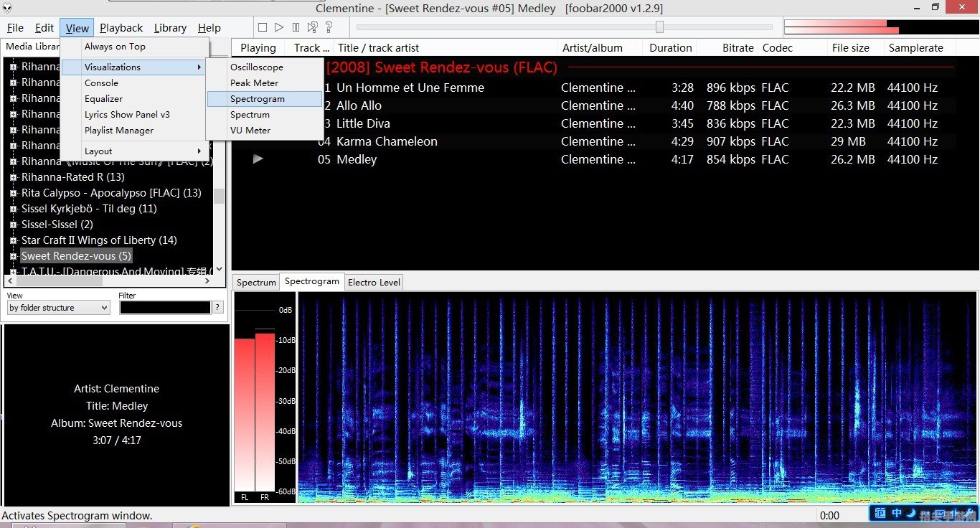Select track Little Diva
This screenshot has width=980, height=528.
(594, 123)
